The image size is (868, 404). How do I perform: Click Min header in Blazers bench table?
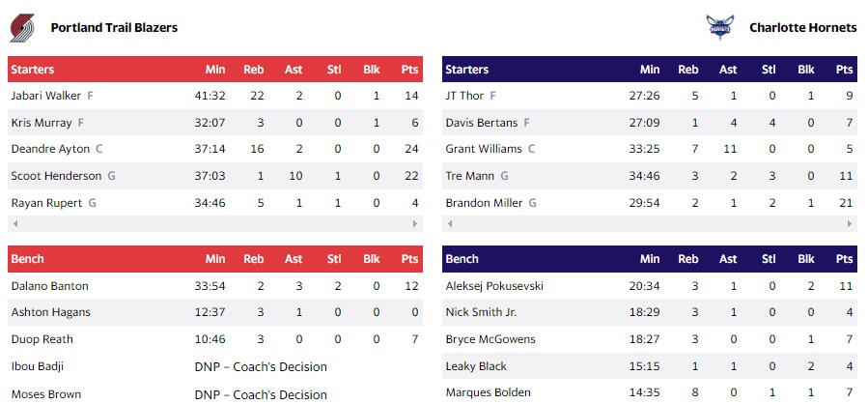click(215, 259)
